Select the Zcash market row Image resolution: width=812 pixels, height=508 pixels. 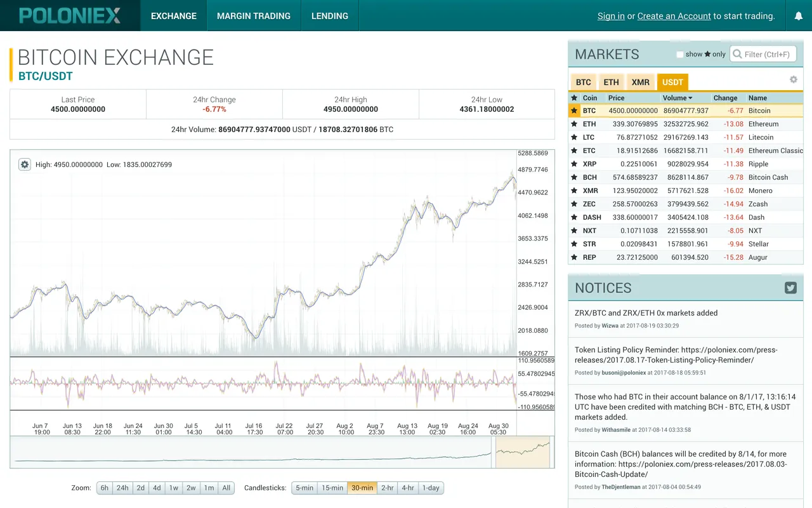pyautogui.click(x=686, y=204)
